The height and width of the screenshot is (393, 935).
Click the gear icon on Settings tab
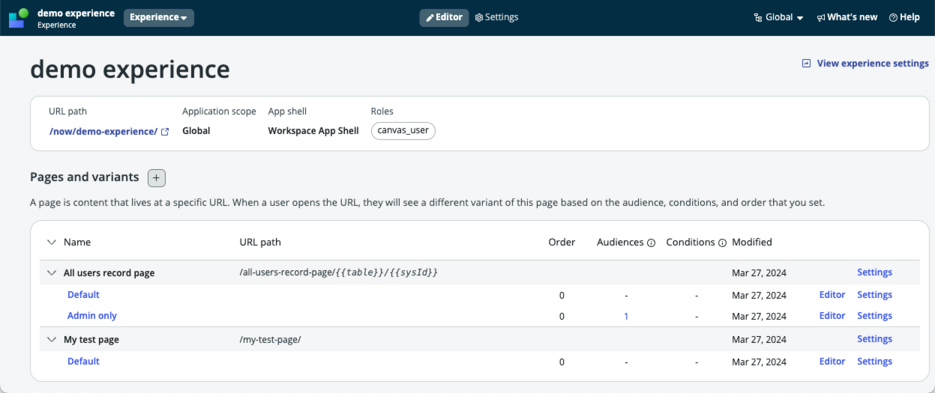click(x=478, y=18)
